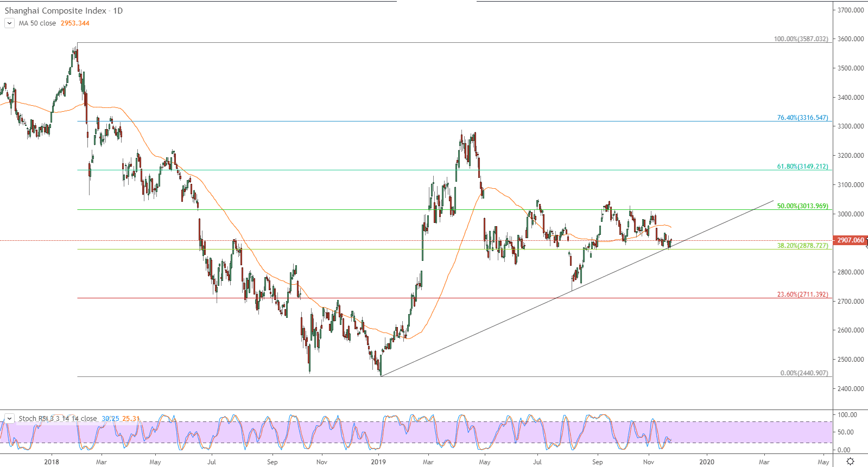Click the 2500.000 price axis label
Viewport: 868px width, 467px height.
pos(851,360)
